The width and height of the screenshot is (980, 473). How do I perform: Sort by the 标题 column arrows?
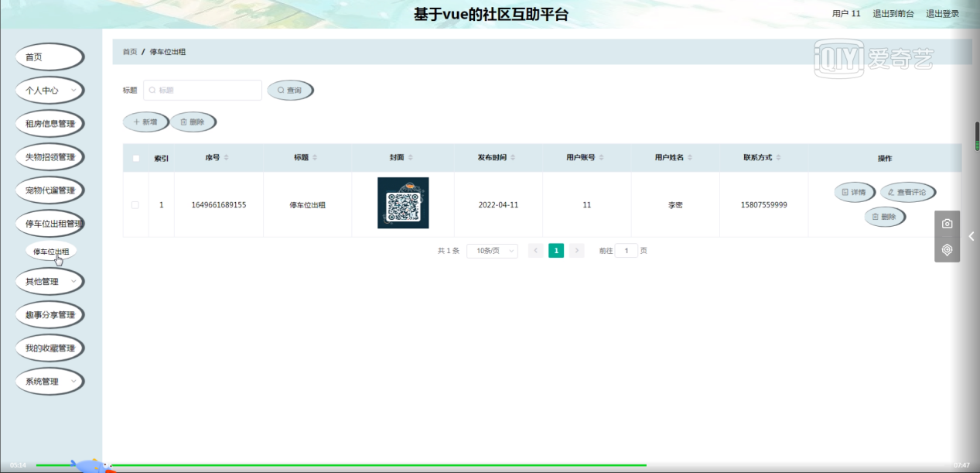[313, 158]
